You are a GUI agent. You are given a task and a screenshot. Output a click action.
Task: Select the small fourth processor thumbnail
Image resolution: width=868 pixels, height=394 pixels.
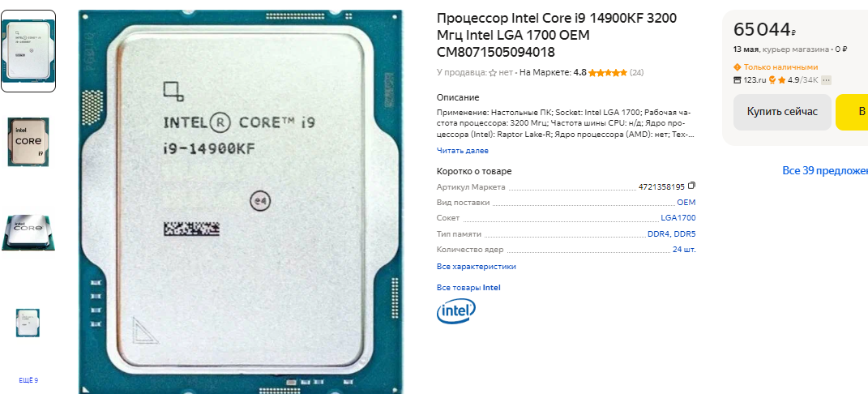coord(28,323)
